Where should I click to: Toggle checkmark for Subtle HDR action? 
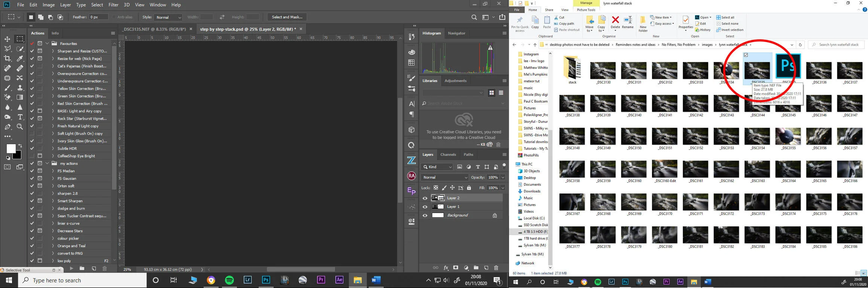(x=32, y=148)
